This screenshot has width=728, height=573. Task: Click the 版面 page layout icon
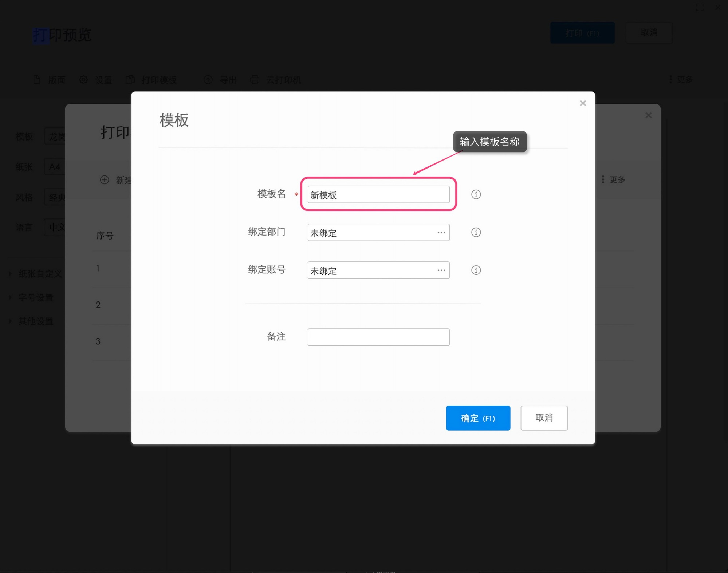(37, 80)
